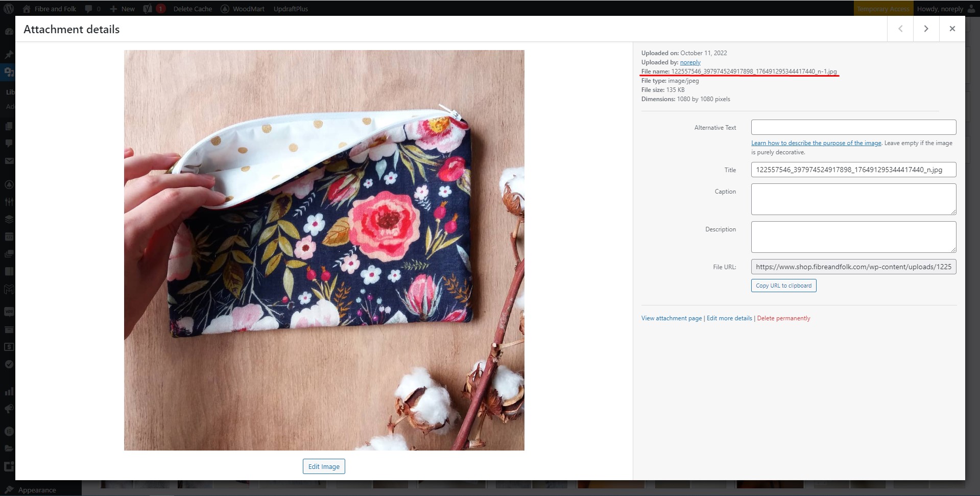
Task: Open the round checkmark icon in sidebar
Action: point(9,364)
